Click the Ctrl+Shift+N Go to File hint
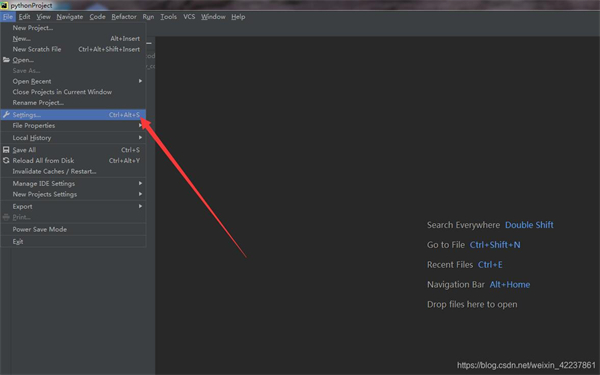The image size is (600, 375). pos(495,245)
